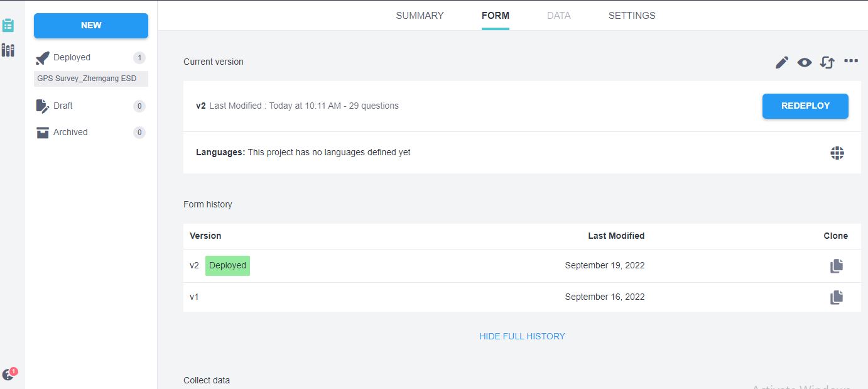Open the help icon with notification badge
Viewport: 868px width, 389px height.
(x=8, y=375)
